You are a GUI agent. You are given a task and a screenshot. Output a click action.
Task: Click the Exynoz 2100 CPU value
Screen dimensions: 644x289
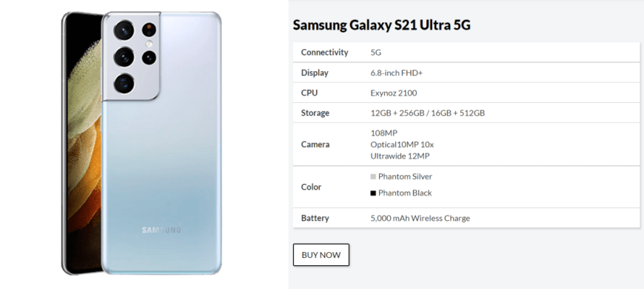[x=394, y=93]
